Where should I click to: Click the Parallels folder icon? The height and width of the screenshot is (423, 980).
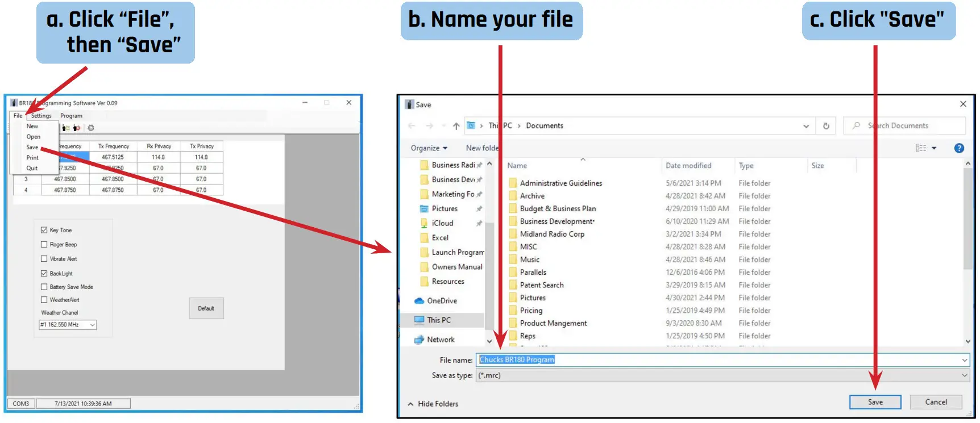point(513,273)
